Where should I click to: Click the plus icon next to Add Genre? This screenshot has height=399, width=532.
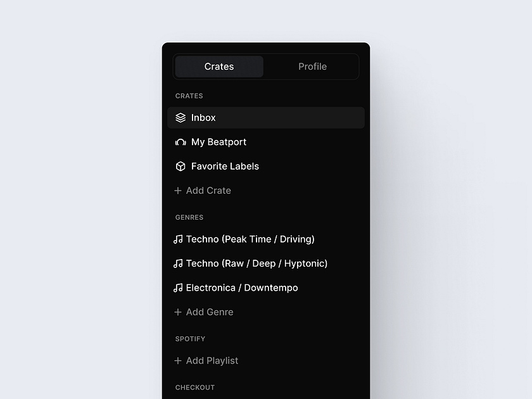[178, 312]
